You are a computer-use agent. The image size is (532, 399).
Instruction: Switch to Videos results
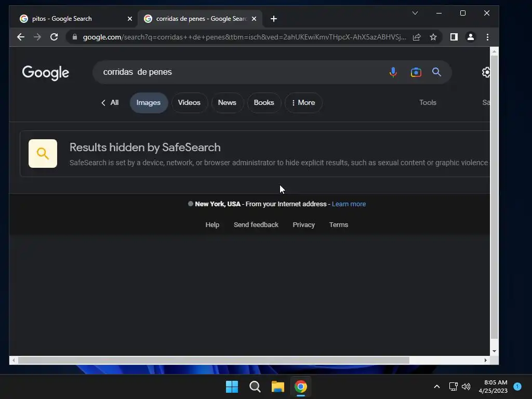point(189,102)
